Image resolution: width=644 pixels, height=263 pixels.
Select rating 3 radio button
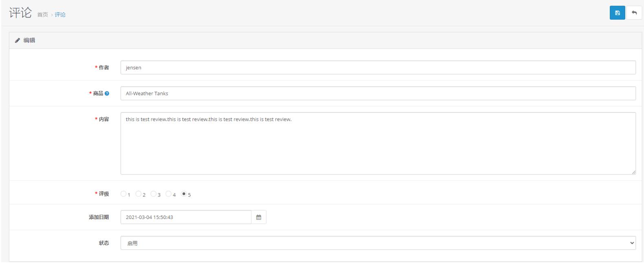(154, 194)
